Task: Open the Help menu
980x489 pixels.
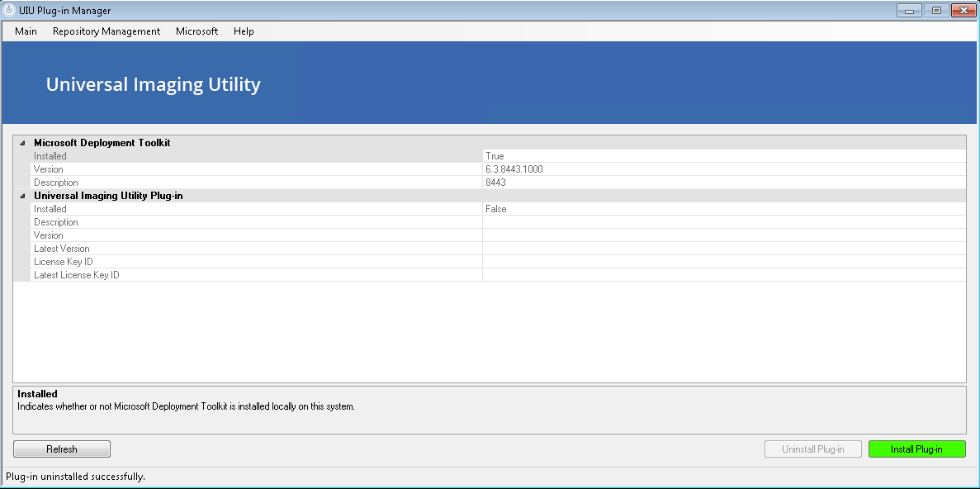Action: point(244,31)
